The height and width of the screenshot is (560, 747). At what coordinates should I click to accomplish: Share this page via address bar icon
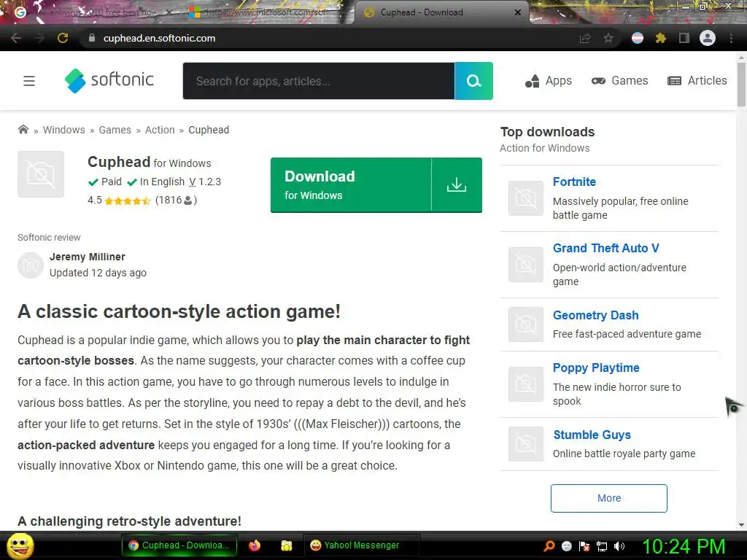pyautogui.click(x=585, y=38)
